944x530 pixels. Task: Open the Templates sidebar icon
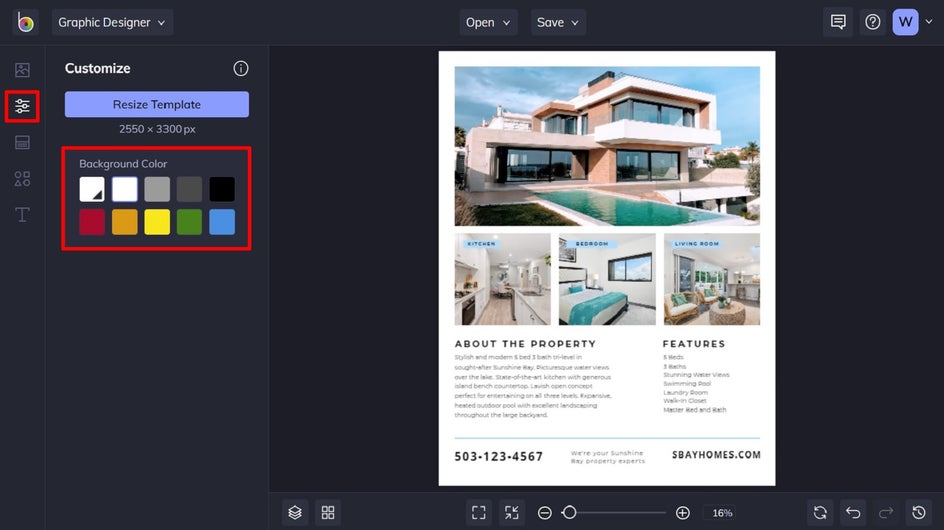(22, 142)
